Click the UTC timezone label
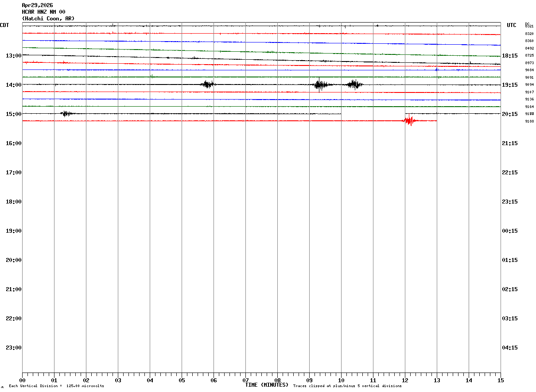 coord(512,25)
